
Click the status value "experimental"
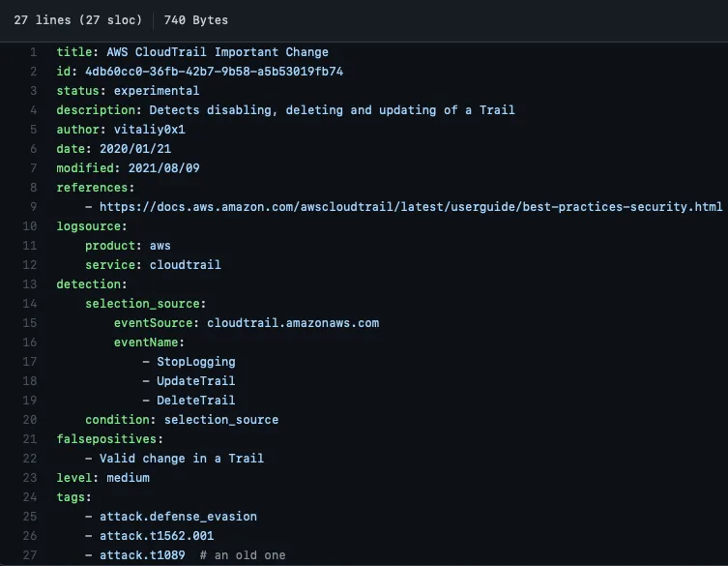pos(157,91)
